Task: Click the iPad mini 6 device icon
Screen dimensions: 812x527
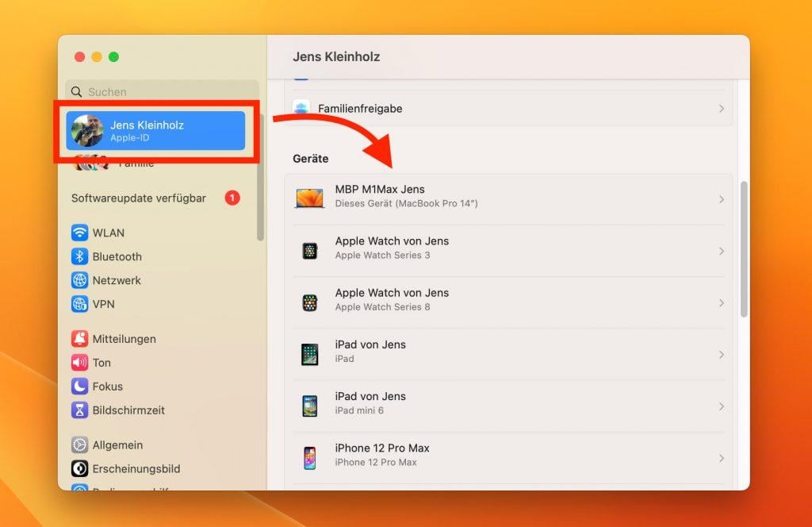Action: [x=310, y=406]
